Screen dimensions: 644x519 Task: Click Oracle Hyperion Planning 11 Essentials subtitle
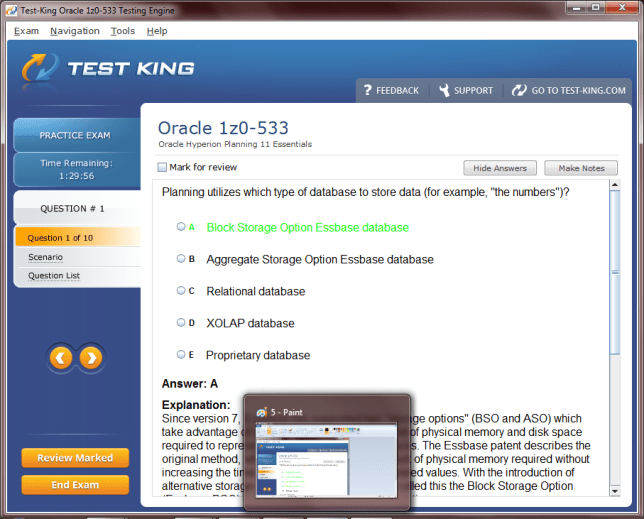(x=235, y=144)
